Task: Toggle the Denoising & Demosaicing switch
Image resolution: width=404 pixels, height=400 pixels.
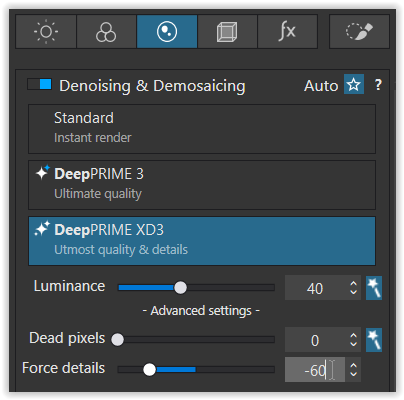Action: pyautogui.click(x=39, y=84)
